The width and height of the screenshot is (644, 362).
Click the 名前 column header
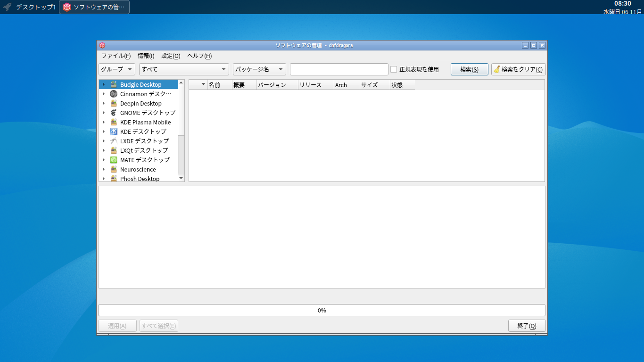tap(220, 85)
